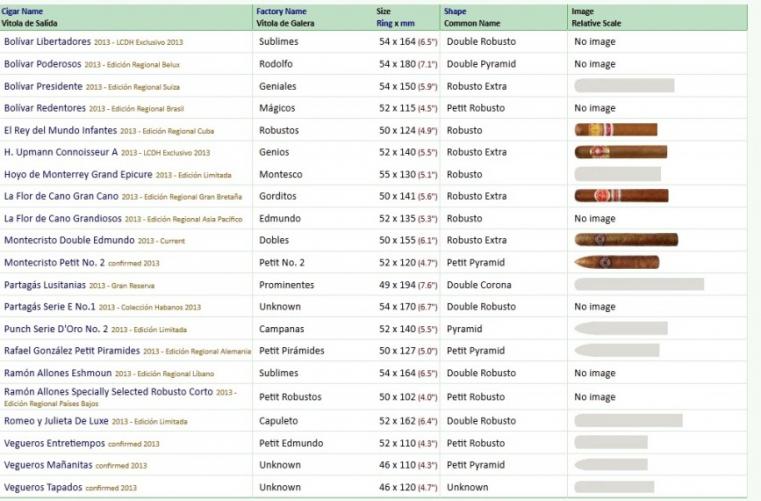761x501 pixels.
Task: Click Vegueros Mañanitas pyramid placeholder silhouette
Action: pyautogui.click(x=611, y=465)
